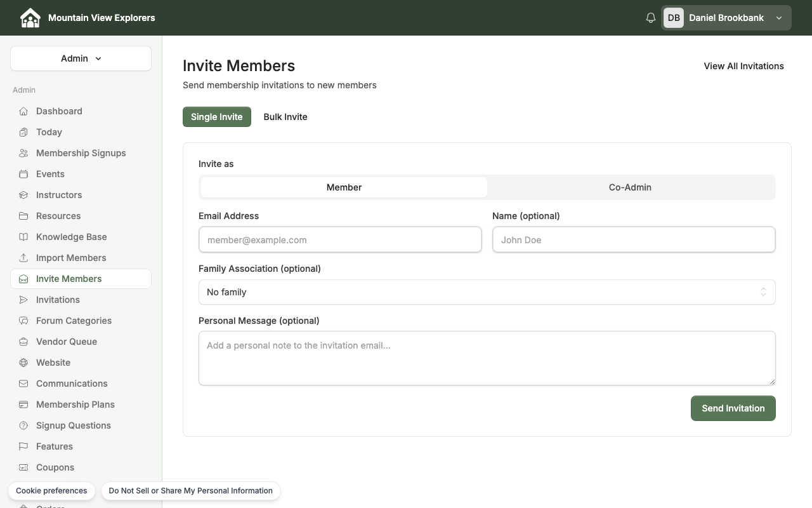Viewport: 812px width, 508px height.
Task: Click Cookie preferences button
Action: click(51, 491)
